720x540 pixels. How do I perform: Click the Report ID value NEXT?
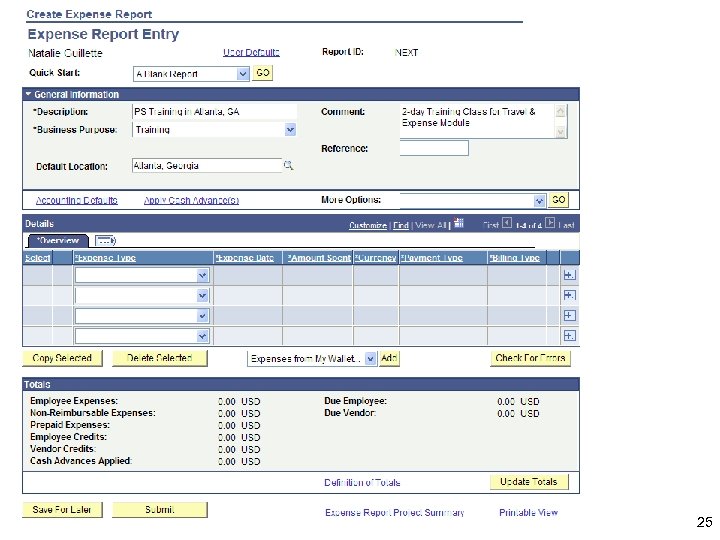pos(406,52)
